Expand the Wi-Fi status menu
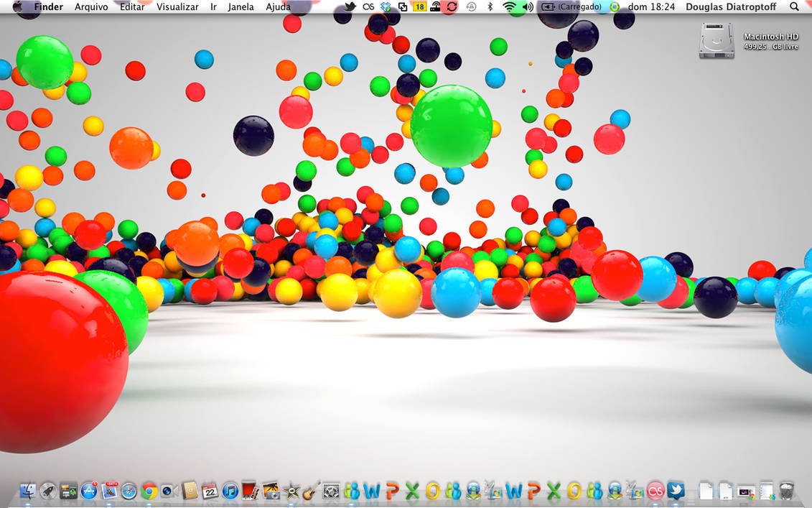Image resolution: width=812 pixels, height=508 pixels. click(510, 6)
